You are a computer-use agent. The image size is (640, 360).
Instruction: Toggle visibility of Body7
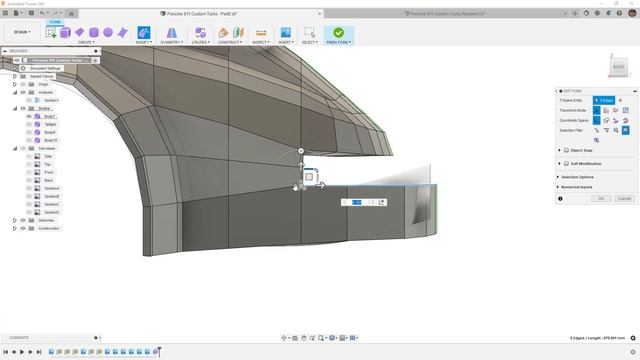coord(29,116)
